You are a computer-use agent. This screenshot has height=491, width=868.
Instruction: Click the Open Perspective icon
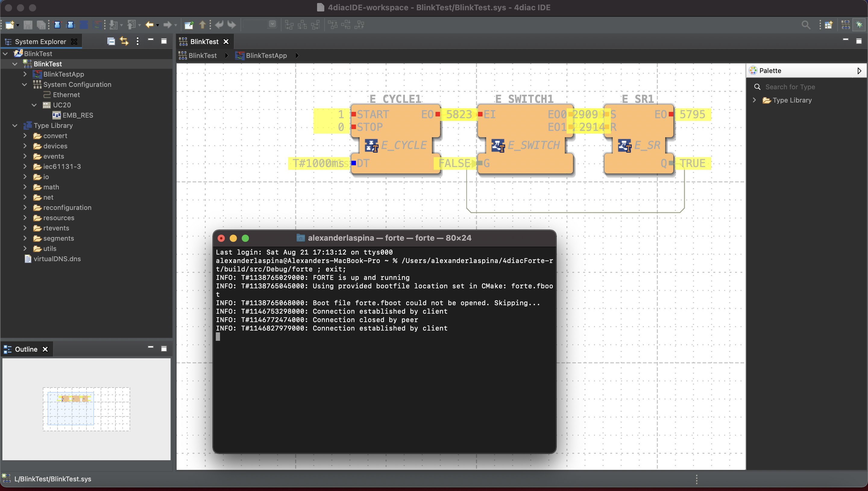[829, 25]
